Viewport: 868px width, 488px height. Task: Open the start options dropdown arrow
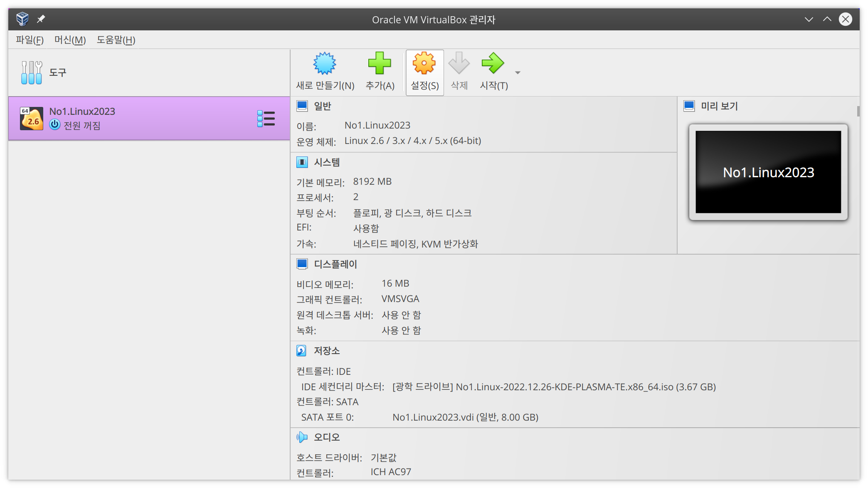tap(518, 73)
